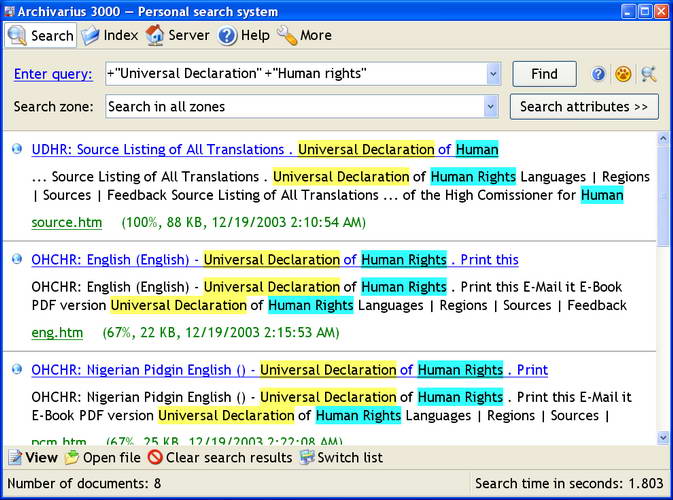Switch to the Search tab
Viewport: 673px width, 500px height.
point(41,35)
